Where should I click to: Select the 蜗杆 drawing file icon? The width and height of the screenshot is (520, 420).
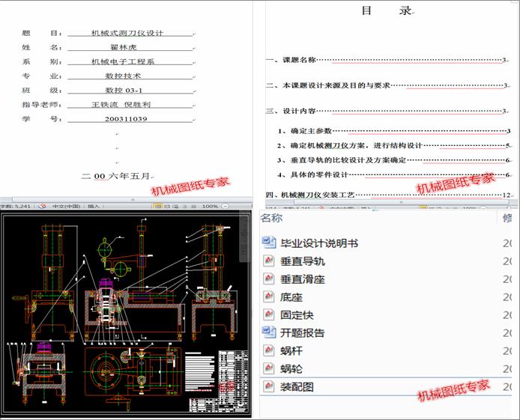[x=269, y=350]
